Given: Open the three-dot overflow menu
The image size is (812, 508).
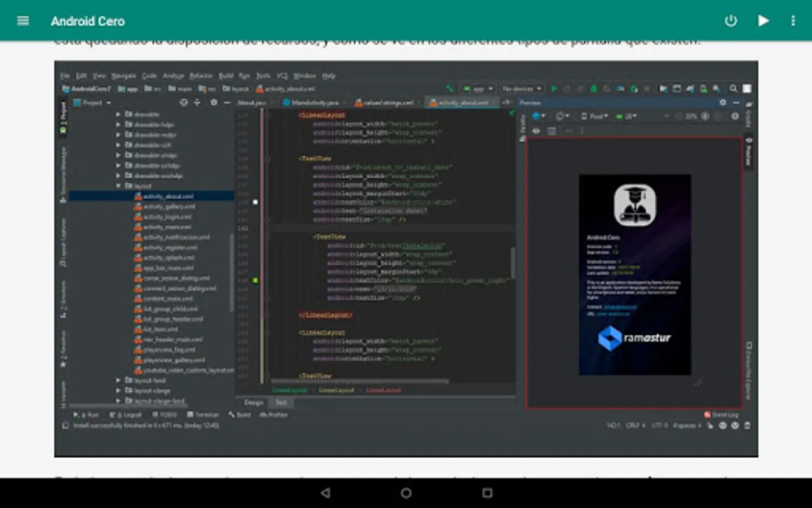Looking at the screenshot, I should coord(793,21).
